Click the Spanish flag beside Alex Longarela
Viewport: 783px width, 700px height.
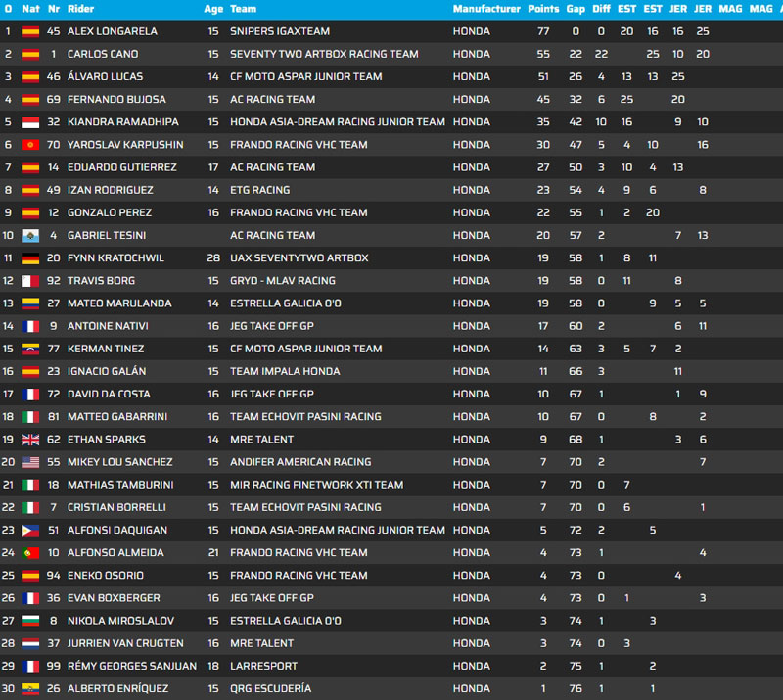coord(30,31)
